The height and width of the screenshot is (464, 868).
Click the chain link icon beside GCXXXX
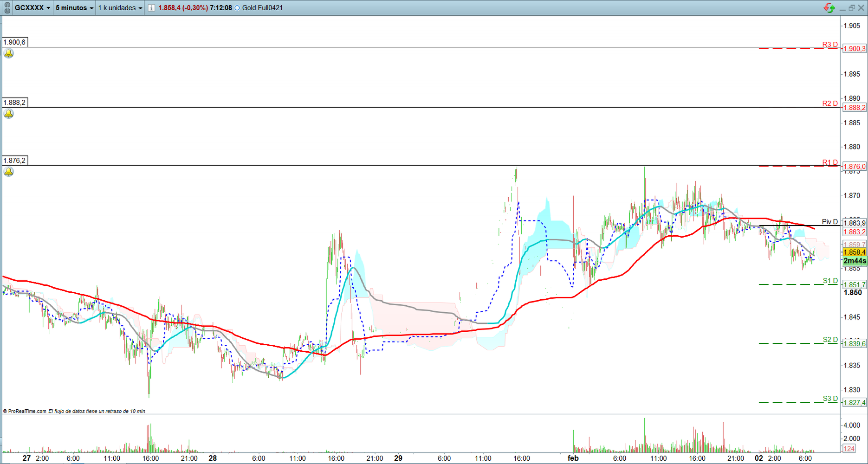click(7, 8)
